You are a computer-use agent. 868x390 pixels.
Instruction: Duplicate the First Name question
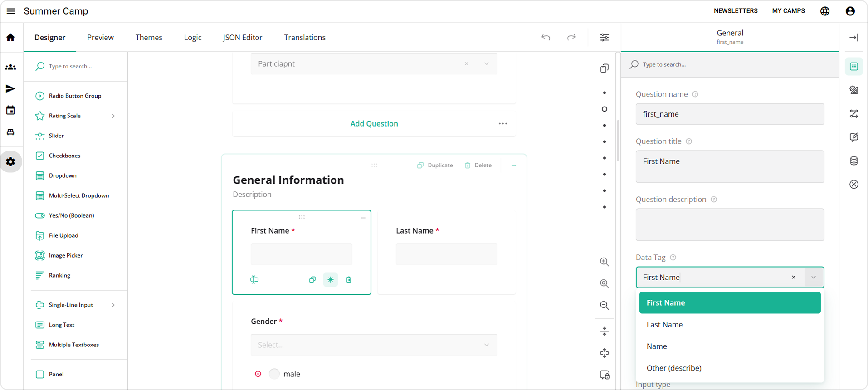[312, 280]
